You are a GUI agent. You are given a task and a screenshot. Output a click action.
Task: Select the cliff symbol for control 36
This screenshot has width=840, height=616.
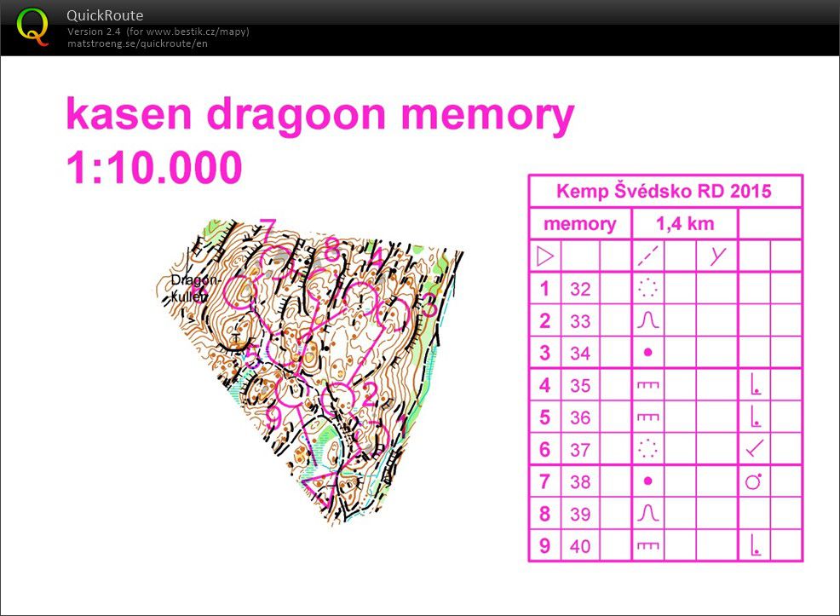647,417
